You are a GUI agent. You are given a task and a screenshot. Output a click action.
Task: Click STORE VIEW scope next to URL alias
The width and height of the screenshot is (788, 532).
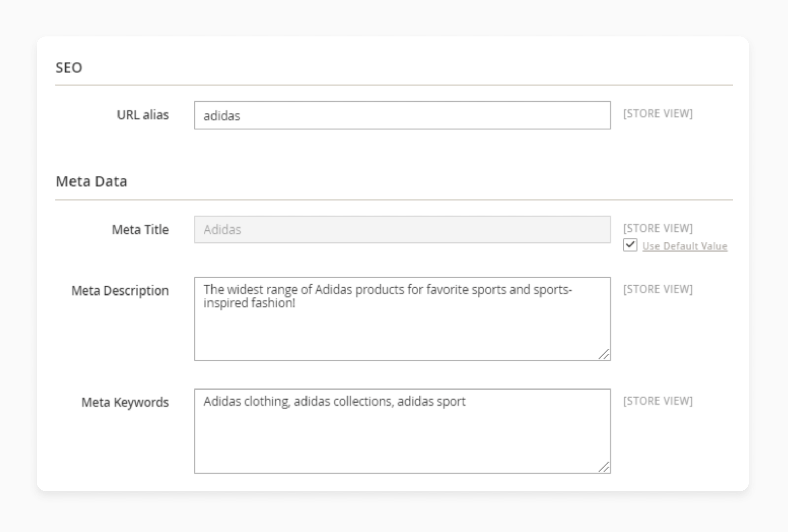[x=658, y=113]
